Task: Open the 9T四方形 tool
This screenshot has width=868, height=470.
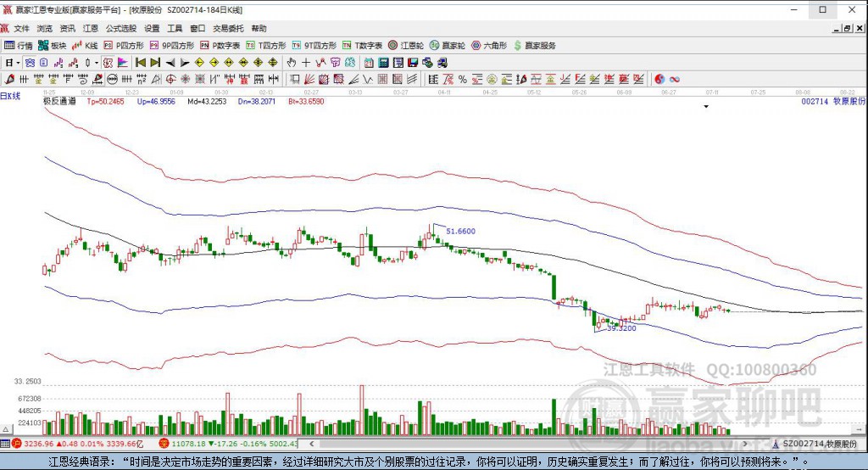Action: pos(314,46)
